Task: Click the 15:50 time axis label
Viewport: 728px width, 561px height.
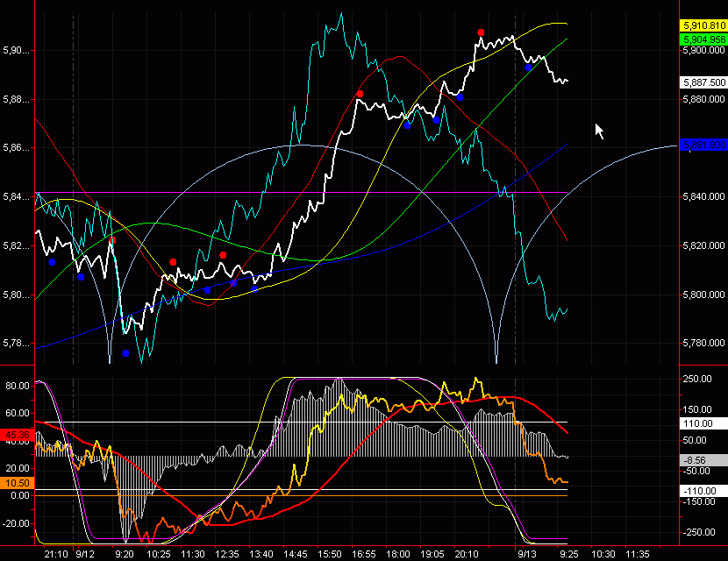Action: coord(330,555)
